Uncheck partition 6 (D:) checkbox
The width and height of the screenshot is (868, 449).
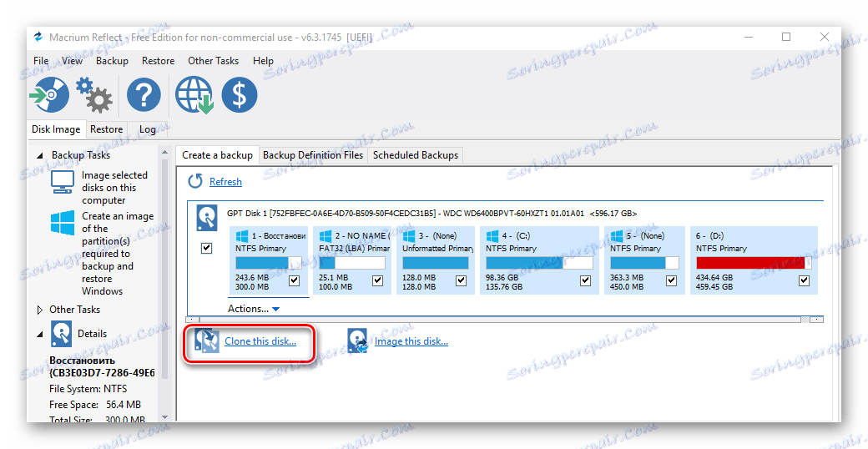(x=805, y=280)
